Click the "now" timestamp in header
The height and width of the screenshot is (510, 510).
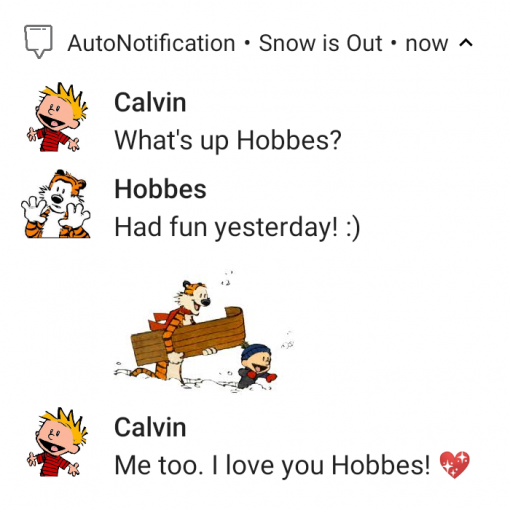(427, 44)
